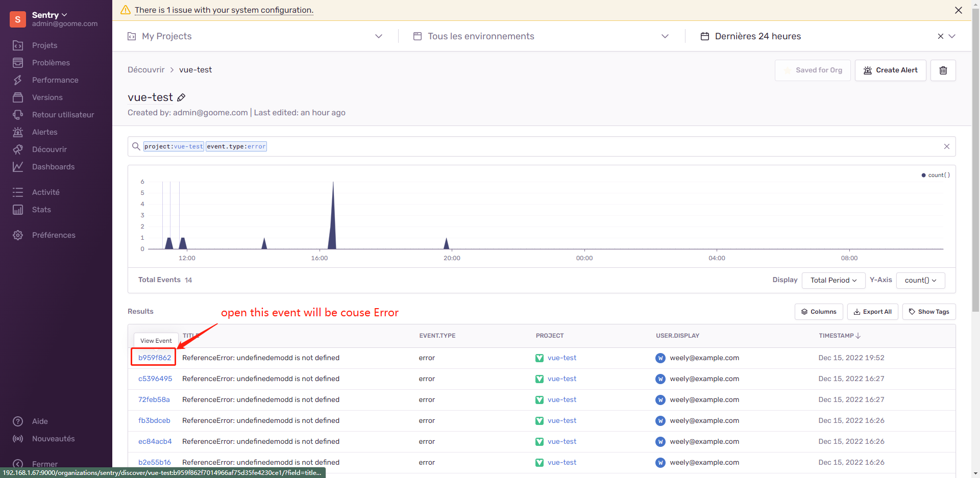Change the Total Period display option
The image size is (980, 478).
[x=833, y=280]
